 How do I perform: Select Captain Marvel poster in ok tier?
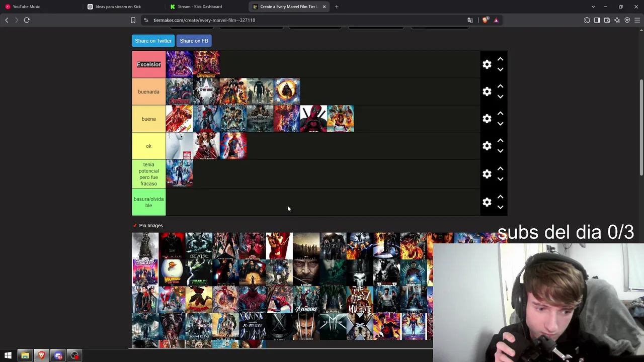pyautogui.click(x=233, y=146)
